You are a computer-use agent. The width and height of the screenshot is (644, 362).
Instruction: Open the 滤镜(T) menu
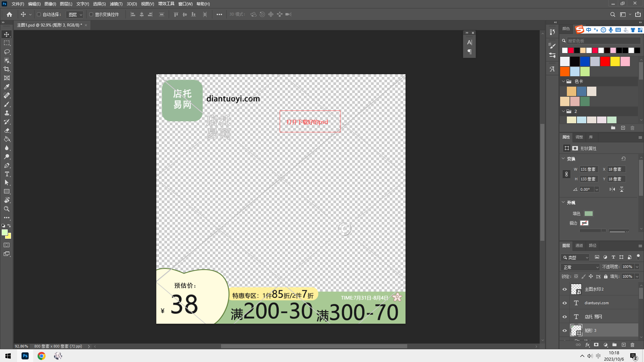click(116, 4)
